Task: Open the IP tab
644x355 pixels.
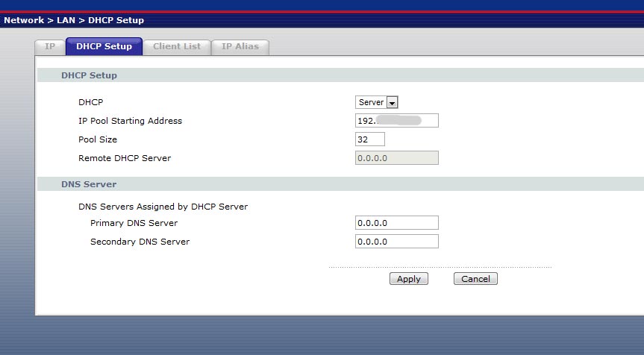Action: tap(50, 47)
